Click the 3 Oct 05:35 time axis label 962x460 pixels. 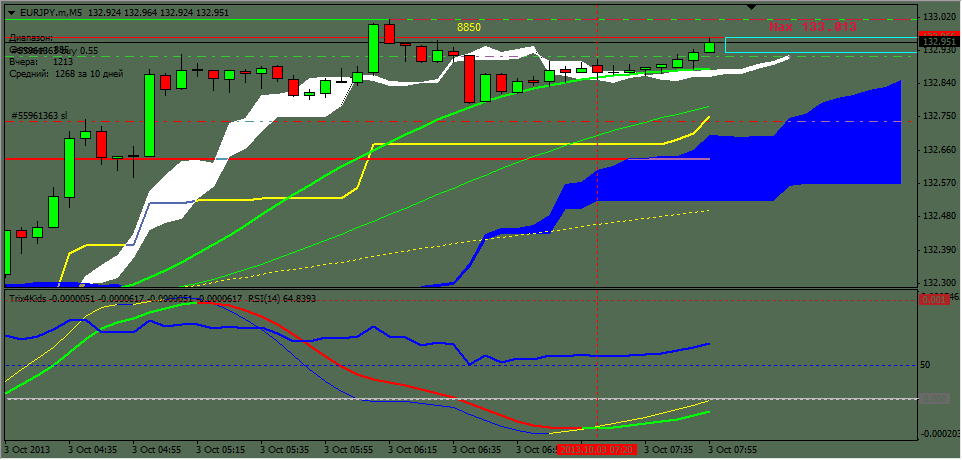285,450
